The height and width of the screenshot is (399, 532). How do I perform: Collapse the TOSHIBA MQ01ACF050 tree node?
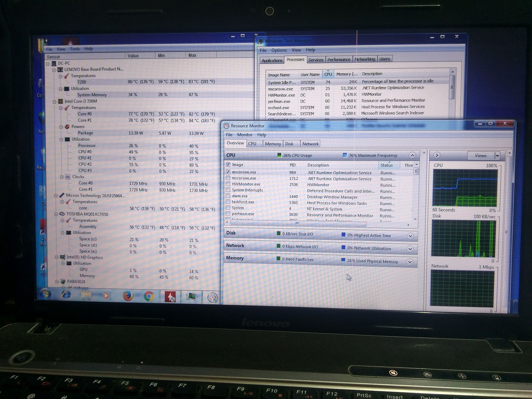[x=56, y=214]
